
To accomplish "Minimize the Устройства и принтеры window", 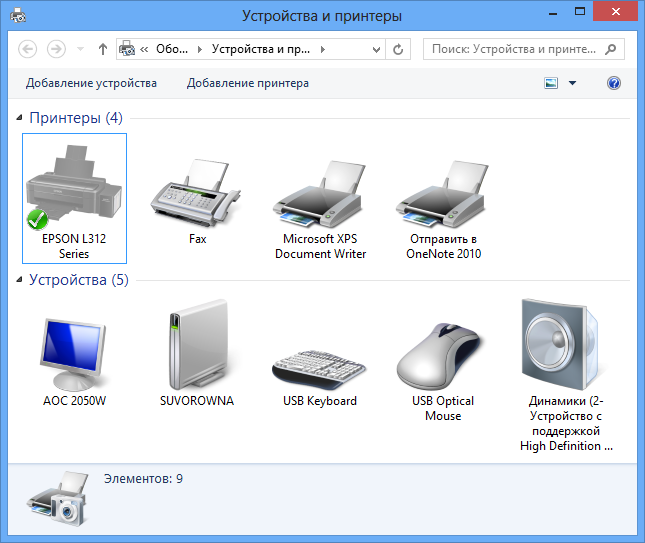I will tap(553, 13).
